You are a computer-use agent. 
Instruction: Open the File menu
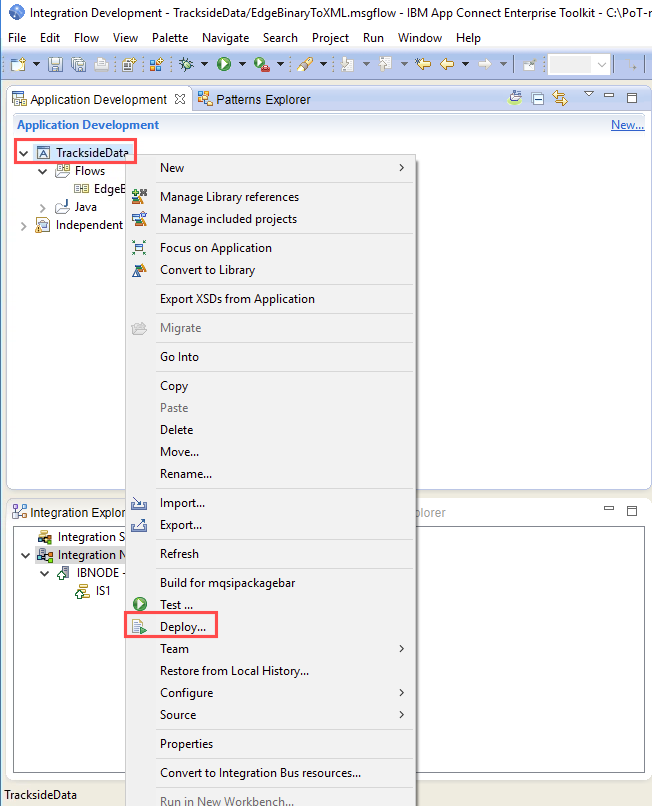(x=17, y=38)
